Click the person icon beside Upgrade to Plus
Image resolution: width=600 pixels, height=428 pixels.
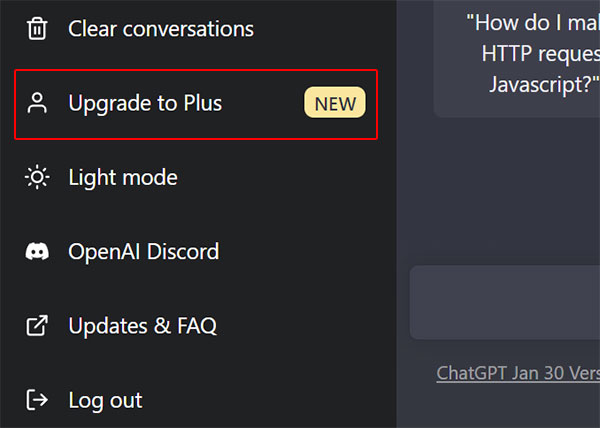tap(37, 103)
